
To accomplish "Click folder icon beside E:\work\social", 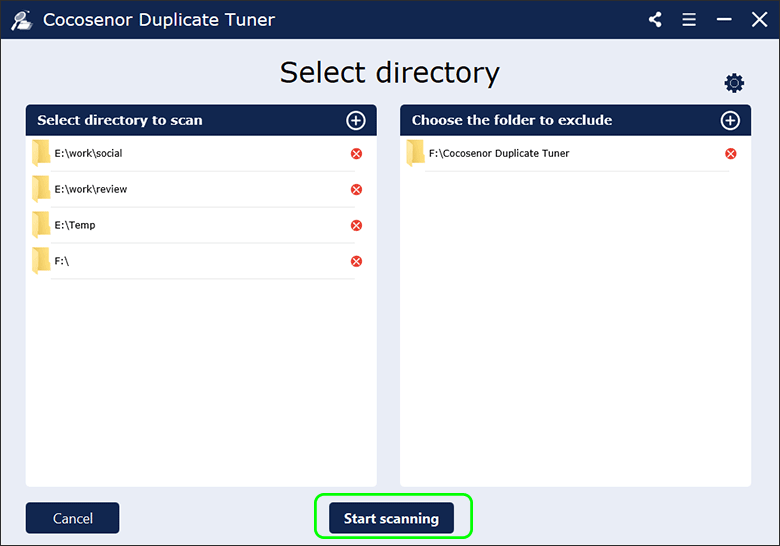I will pos(41,153).
